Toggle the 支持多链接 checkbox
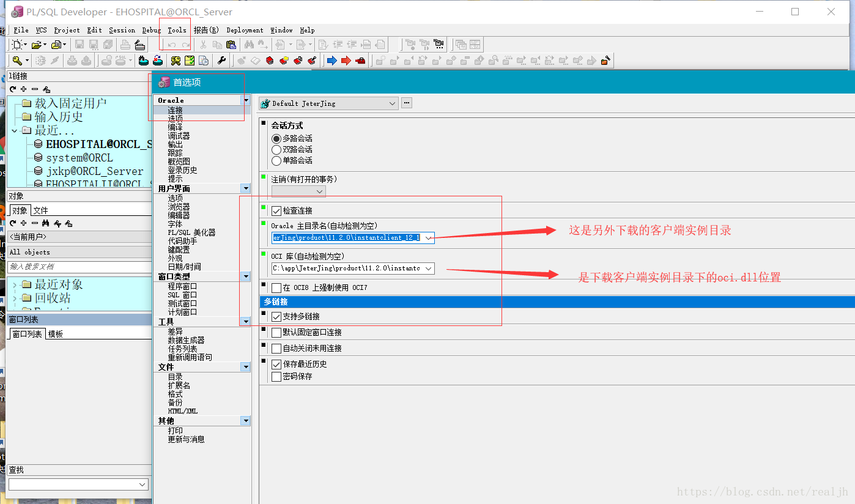855x504 pixels. tap(276, 317)
